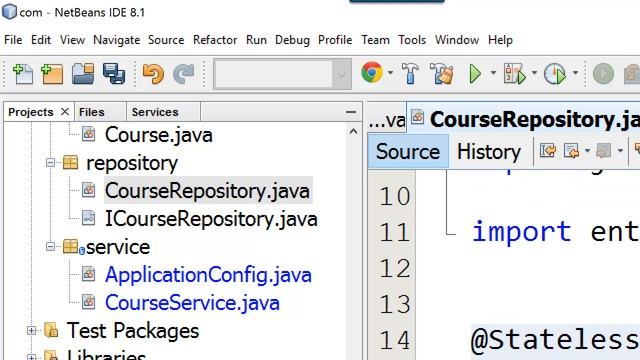The height and width of the screenshot is (360, 640).
Task: Open the browser selection dropdown arrow
Action: tap(391, 73)
